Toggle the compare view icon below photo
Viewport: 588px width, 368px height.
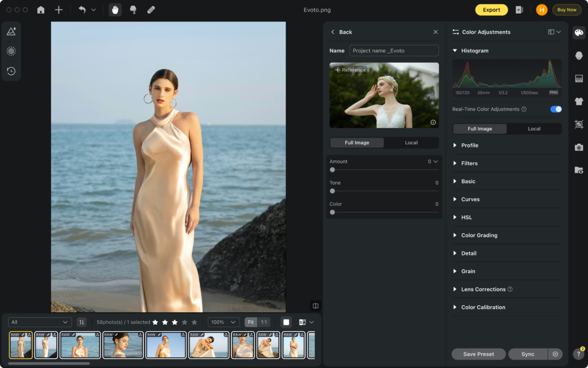pos(315,306)
